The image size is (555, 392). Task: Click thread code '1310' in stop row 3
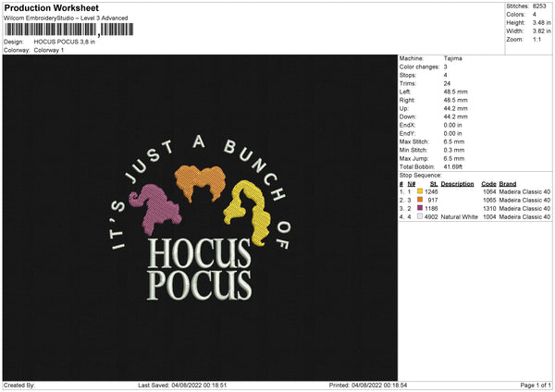coord(489,208)
